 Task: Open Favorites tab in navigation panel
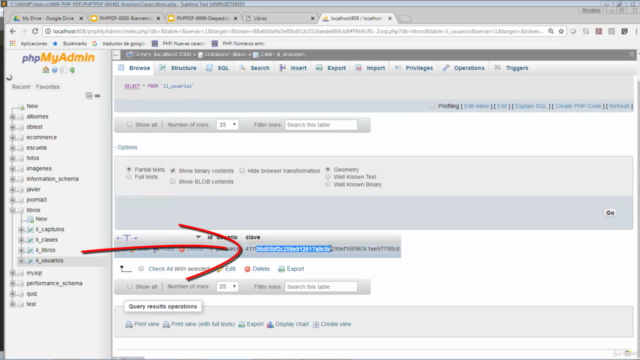point(48,87)
